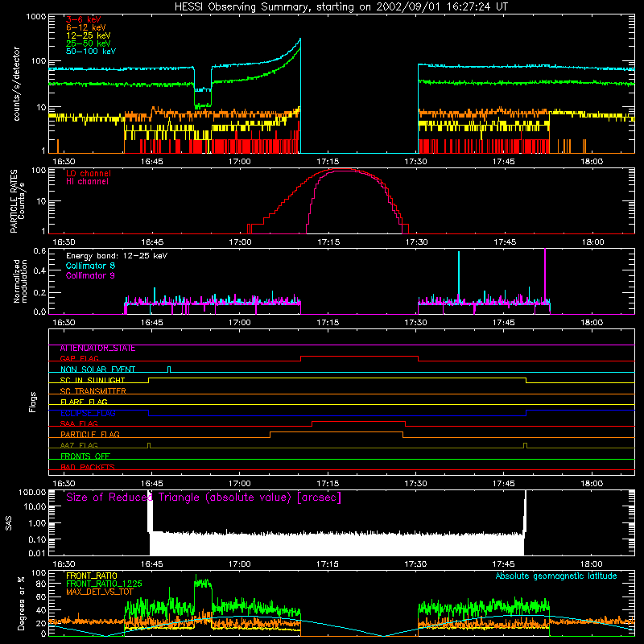The width and height of the screenshot is (644, 644).
Task: Click the PARTICLE RATES axis label
Action: pyautogui.click(x=14, y=201)
